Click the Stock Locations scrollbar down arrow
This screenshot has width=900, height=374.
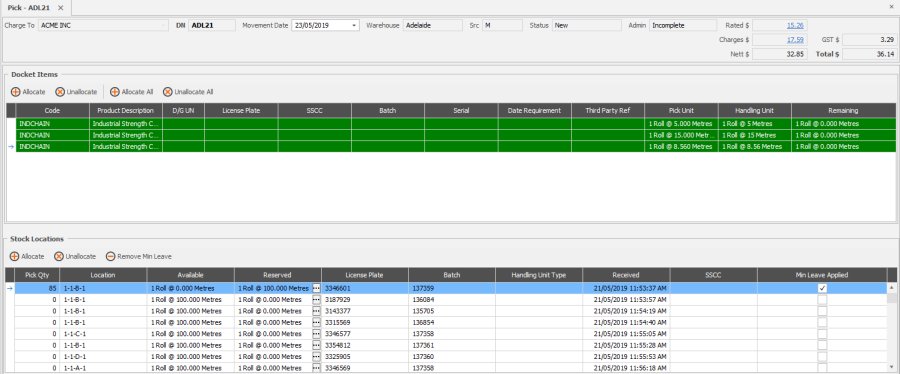tap(891, 368)
